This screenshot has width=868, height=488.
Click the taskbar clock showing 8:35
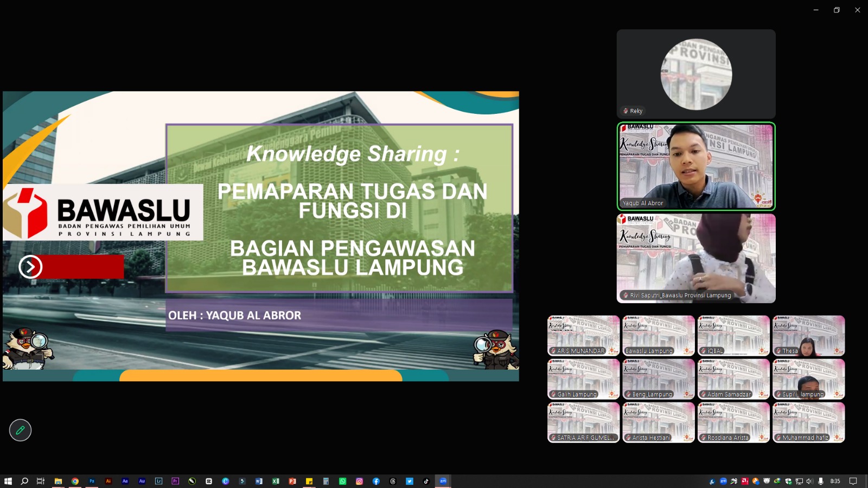(835, 481)
